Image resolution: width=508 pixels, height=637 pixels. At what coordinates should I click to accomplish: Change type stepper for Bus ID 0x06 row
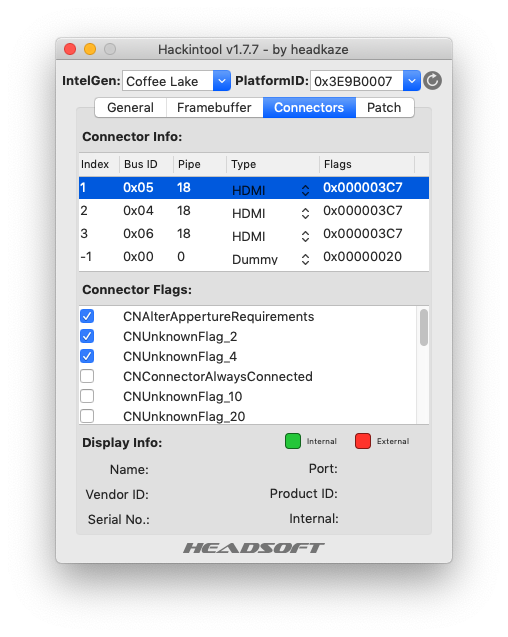coord(305,236)
